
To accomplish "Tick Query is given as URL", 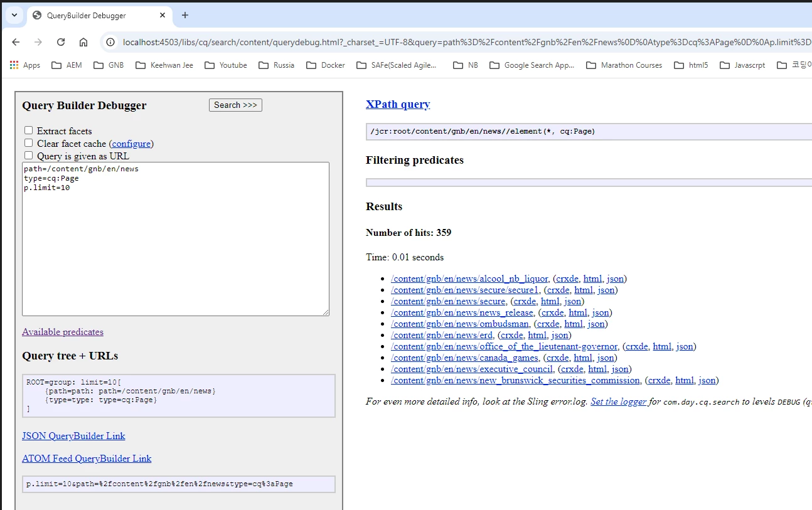I will (x=28, y=156).
